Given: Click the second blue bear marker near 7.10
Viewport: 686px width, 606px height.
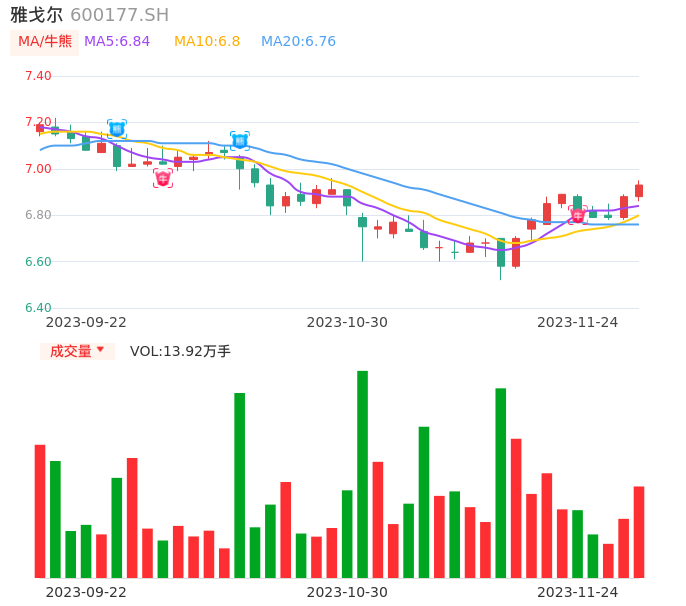Looking at the screenshot, I should pos(240,141).
